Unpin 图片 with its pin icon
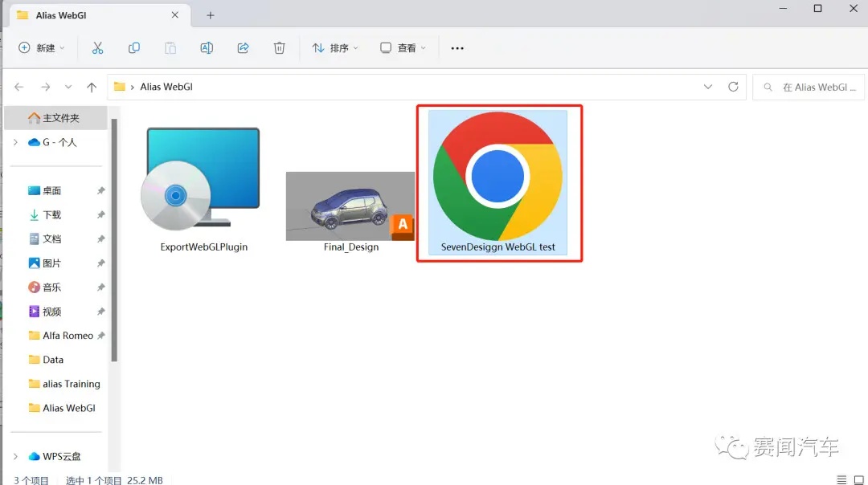Viewport: 868px width, 485px height. point(100,263)
